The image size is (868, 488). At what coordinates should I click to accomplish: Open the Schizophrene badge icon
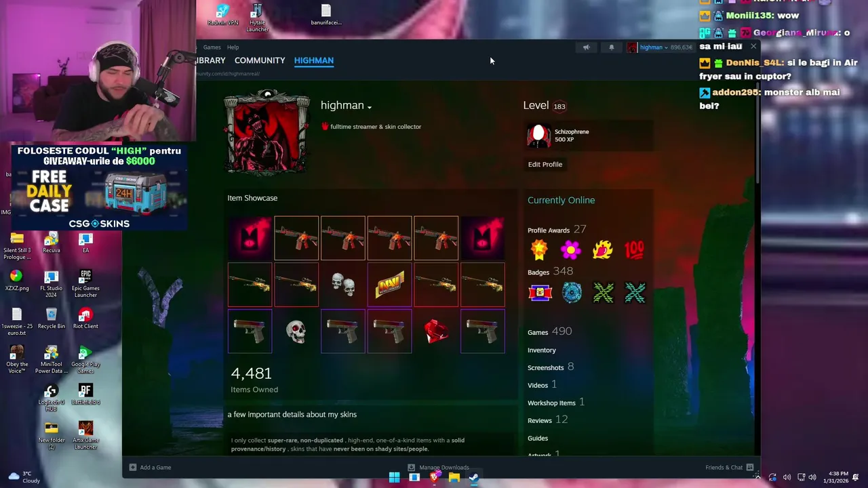coord(539,136)
